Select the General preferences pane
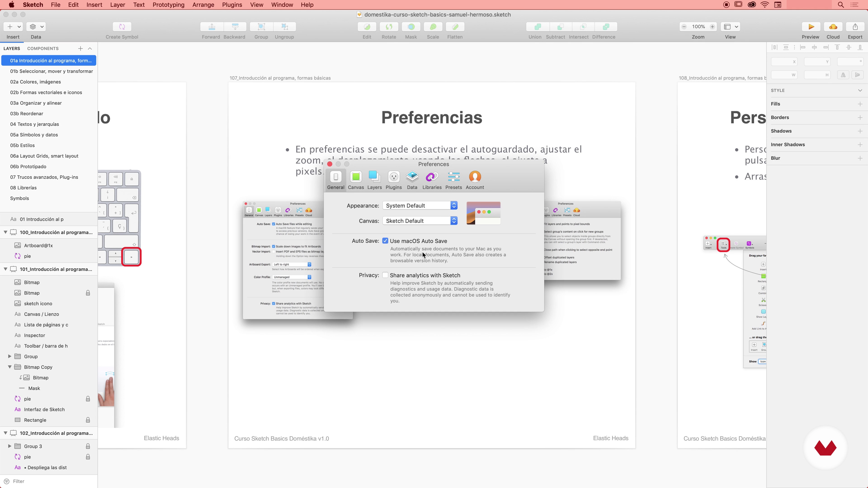Image resolution: width=868 pixels, height=488 pixels. click(x=336, y=180)
